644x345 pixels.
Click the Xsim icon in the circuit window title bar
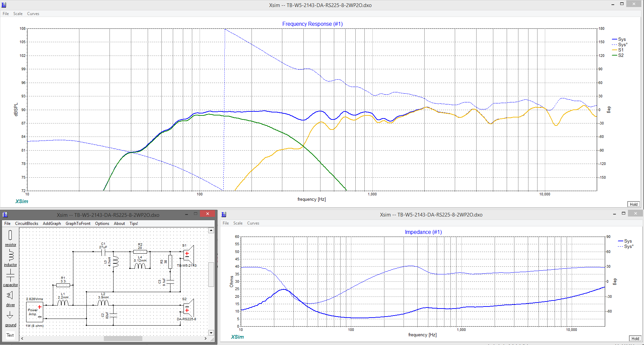tap(5, 214)
